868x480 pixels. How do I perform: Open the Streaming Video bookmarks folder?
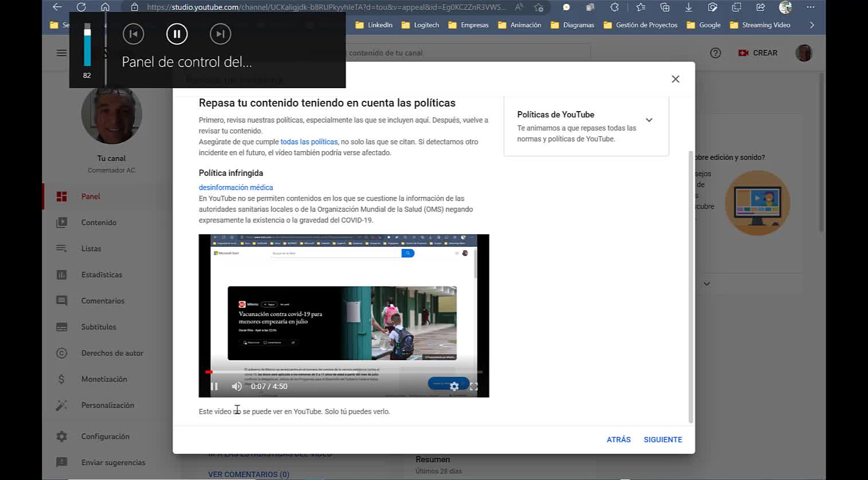point(760,25)
